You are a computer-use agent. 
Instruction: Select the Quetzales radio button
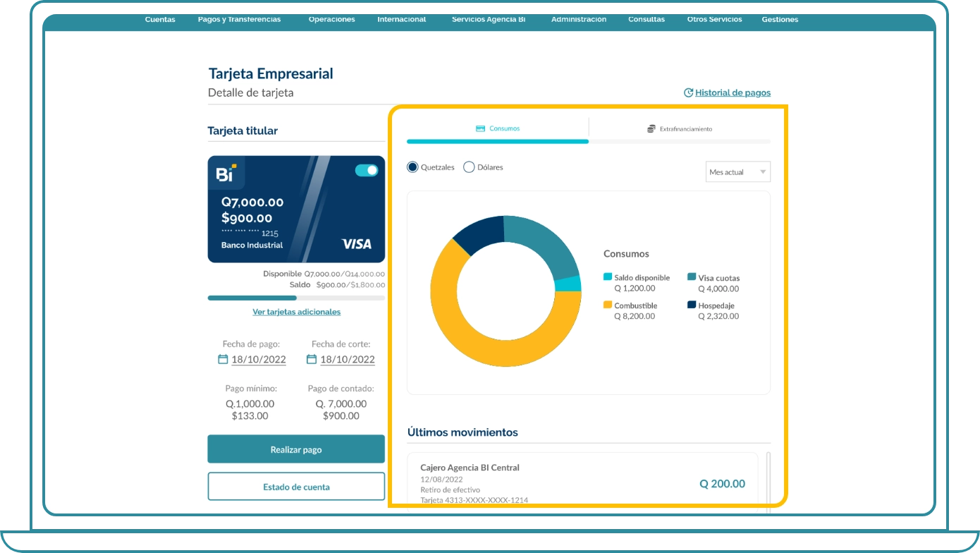pyautogui.click(x=412, y=167)
